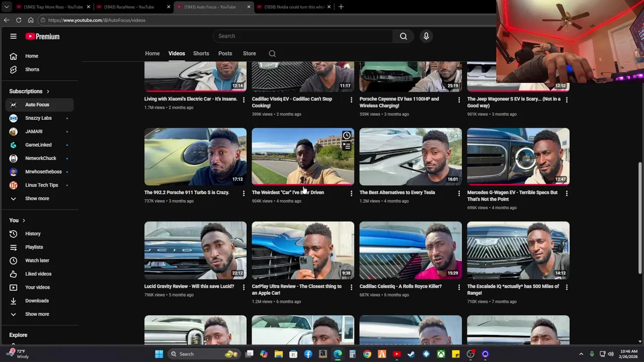Play Lucid Gravity Review thumbnail
644x362 pixels.
tap(195, 250)
